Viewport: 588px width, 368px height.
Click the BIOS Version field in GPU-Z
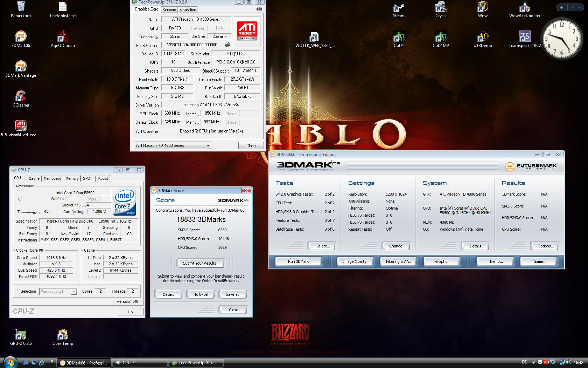click(x=192, y=45)
